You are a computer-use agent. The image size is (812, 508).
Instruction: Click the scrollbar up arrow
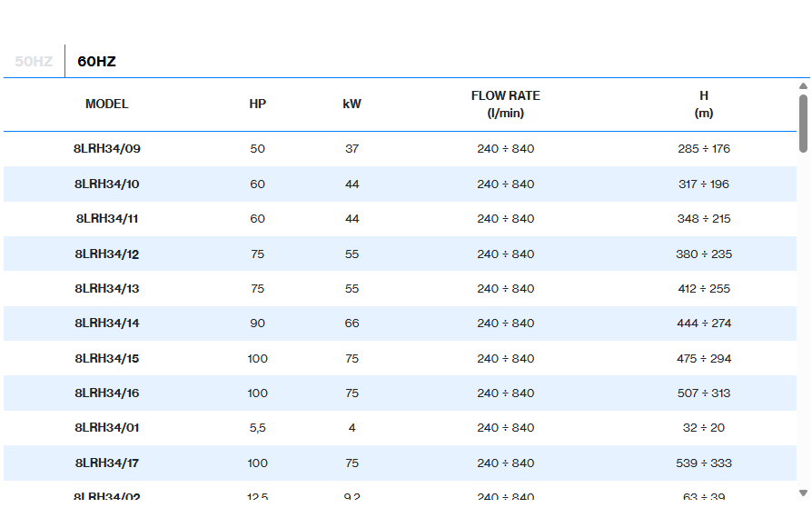coord(803,87)
